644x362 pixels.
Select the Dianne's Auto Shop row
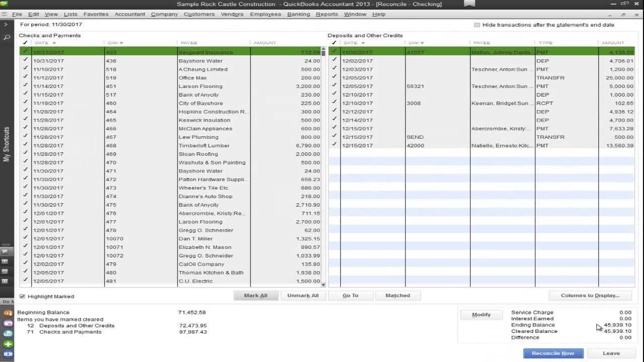(x=170, y=196)
